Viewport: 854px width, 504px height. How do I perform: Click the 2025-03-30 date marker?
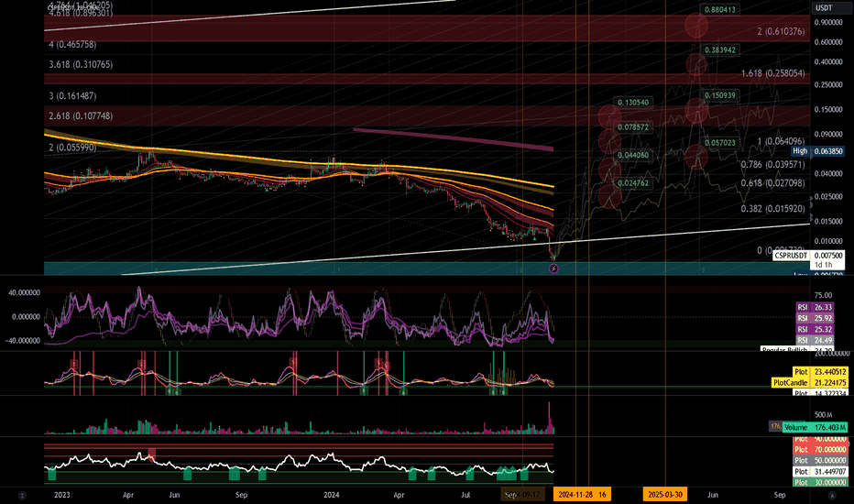(665, 495)
